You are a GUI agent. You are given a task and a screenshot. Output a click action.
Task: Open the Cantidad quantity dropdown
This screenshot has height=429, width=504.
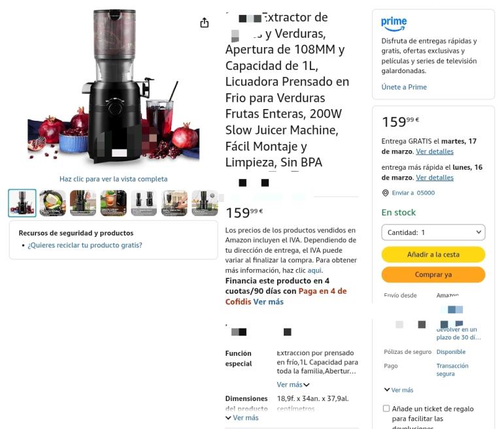[x=433, y=232]
